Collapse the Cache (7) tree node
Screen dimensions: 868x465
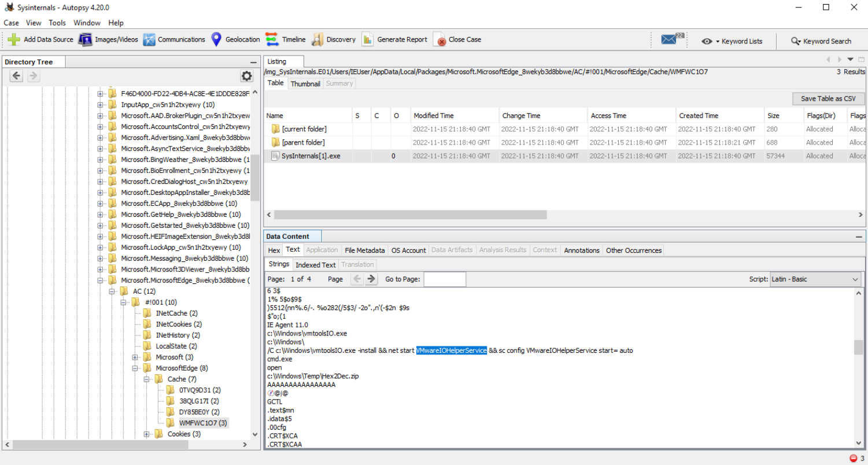point(147,379)
